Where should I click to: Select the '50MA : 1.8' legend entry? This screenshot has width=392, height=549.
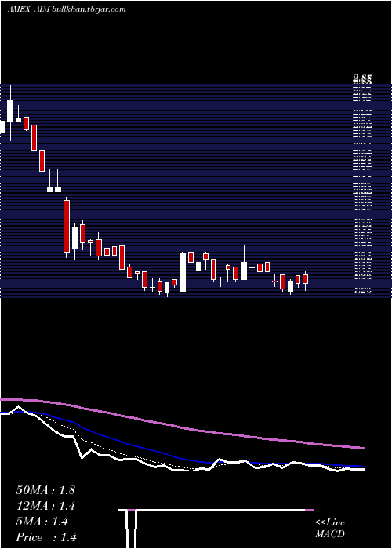click(x=45, y=490)
